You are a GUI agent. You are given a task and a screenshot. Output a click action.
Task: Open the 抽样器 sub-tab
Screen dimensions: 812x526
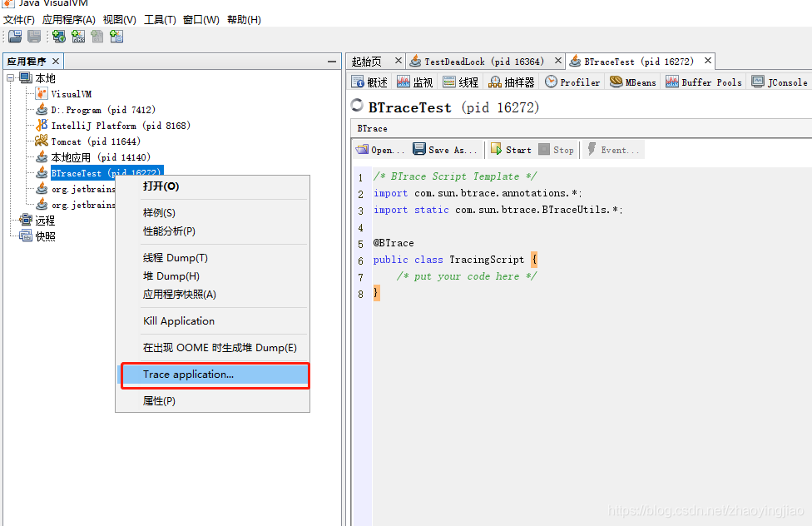512,82
